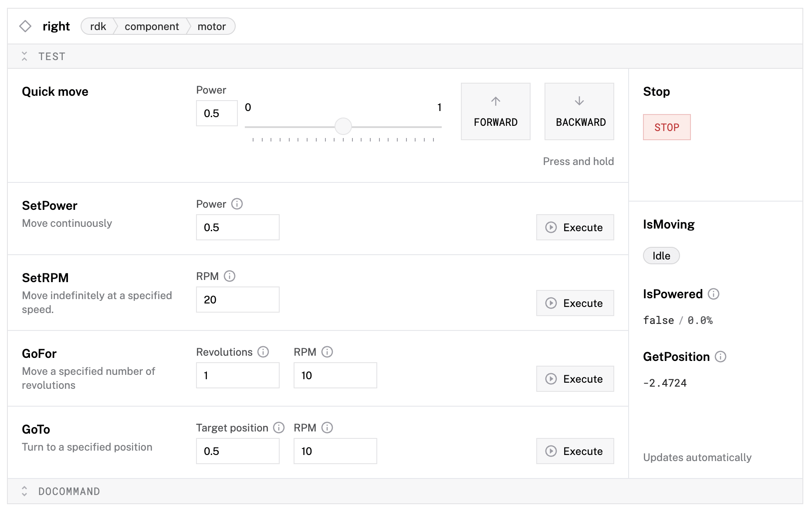The image size is (812, 512).
Task: Click the IsPowered info icon
Action: (714, 294)
